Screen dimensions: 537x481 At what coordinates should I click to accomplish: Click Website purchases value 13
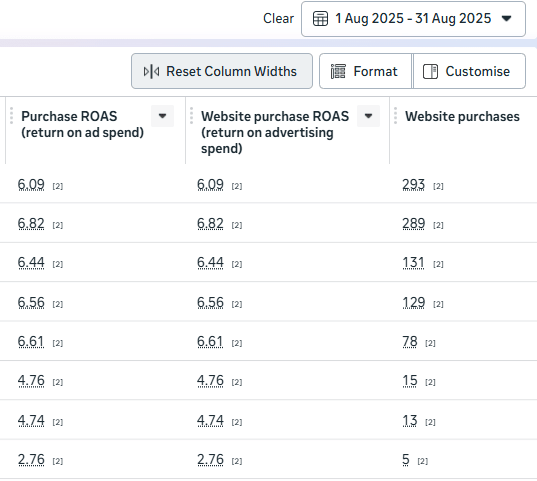410,421
